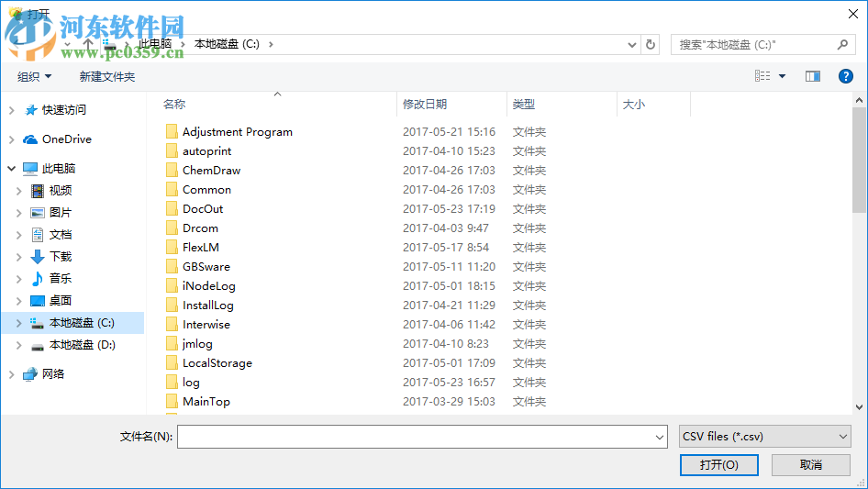Viewport: 868px width, 489px height.
Task: Click the search magnifier icon
Action: click(x=842, y=44)
